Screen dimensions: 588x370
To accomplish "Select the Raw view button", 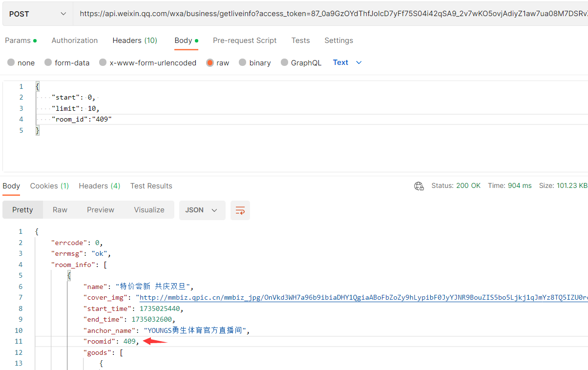I will (x=60, y=210).
